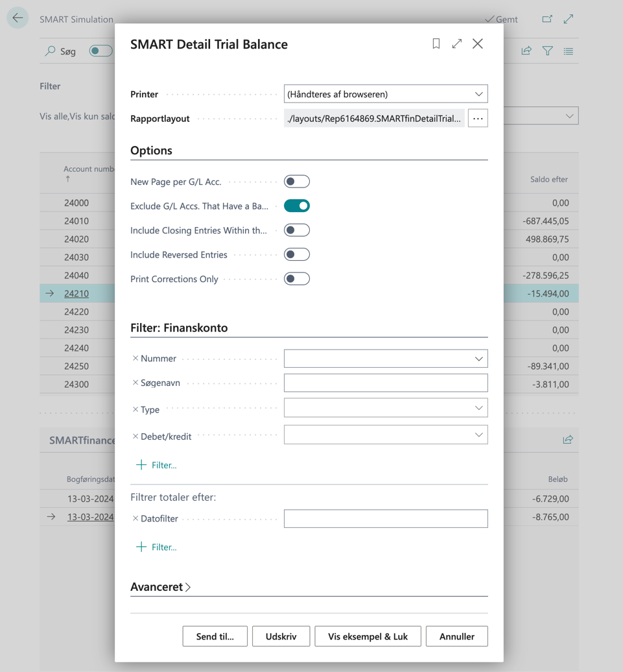Click the Udskriv button
This screenshot has height=672, width=623.
point(281,636)
